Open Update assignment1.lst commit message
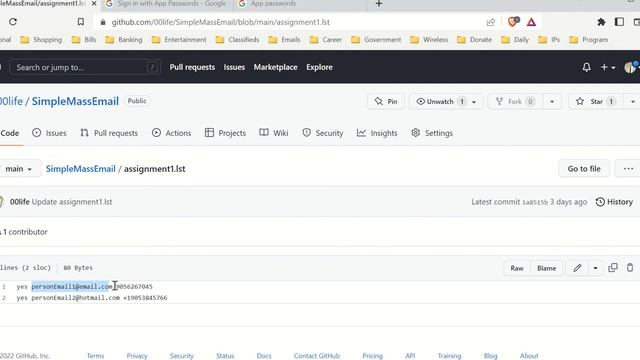640x360 pixels. (x=72, y=202)
